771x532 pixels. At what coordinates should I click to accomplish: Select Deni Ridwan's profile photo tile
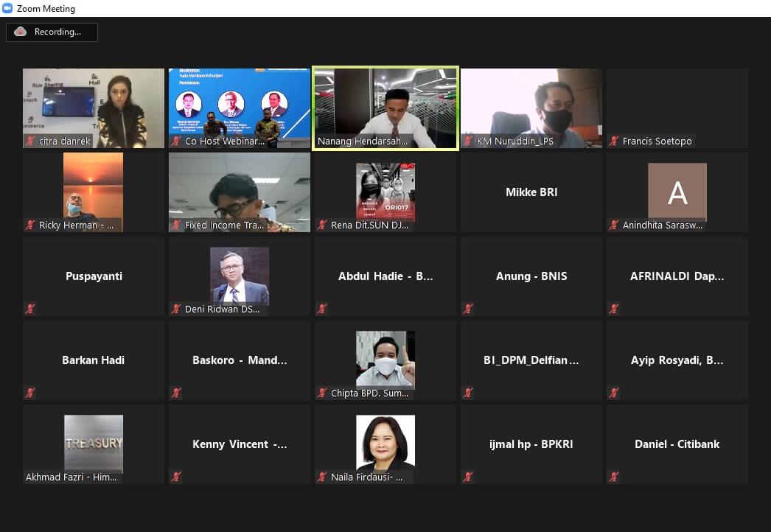coord(240,275)
